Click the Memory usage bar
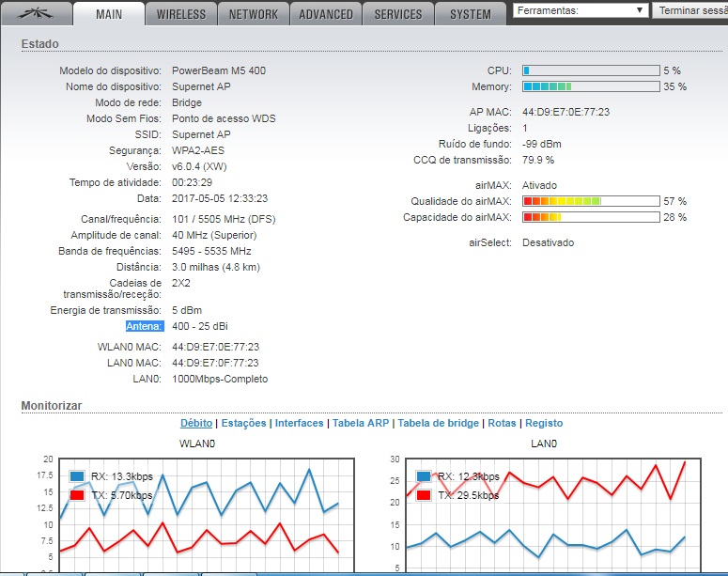The image size is (728, 576). (x=591, y=86)
